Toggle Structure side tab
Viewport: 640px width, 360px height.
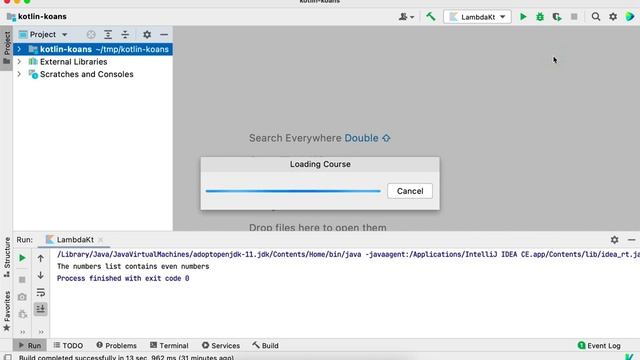tap(7, 258)
